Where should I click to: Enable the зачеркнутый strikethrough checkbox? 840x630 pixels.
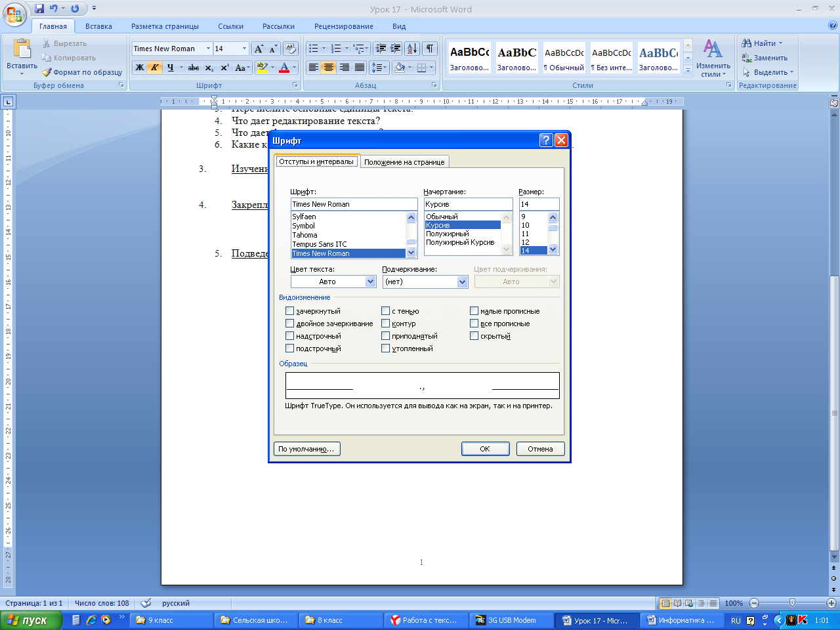point(289,311)
